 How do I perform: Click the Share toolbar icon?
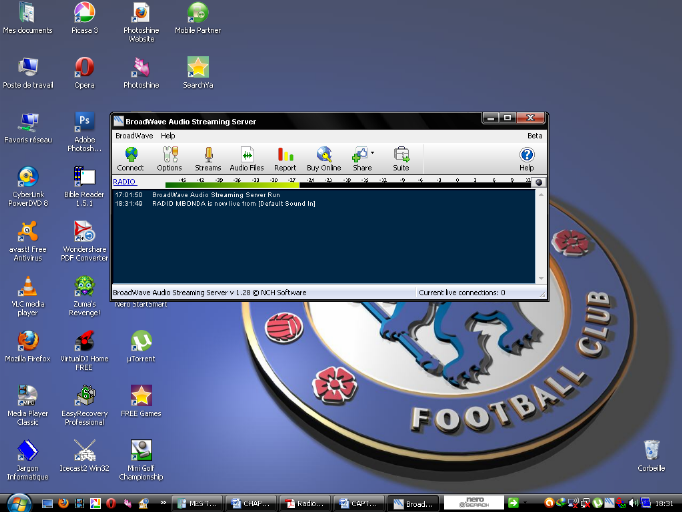[360, 158]
